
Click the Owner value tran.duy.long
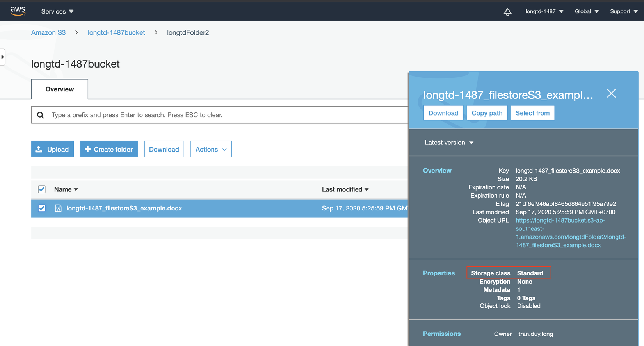point(536,334)
